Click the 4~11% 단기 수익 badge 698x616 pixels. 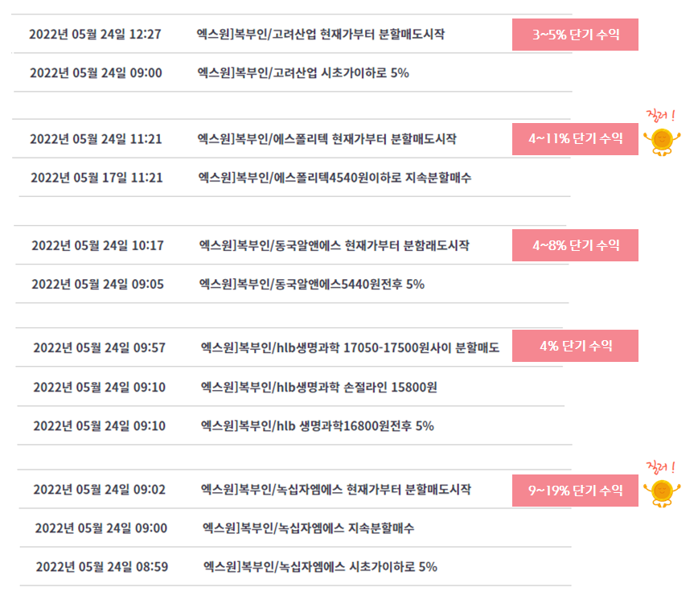(575, 139)
